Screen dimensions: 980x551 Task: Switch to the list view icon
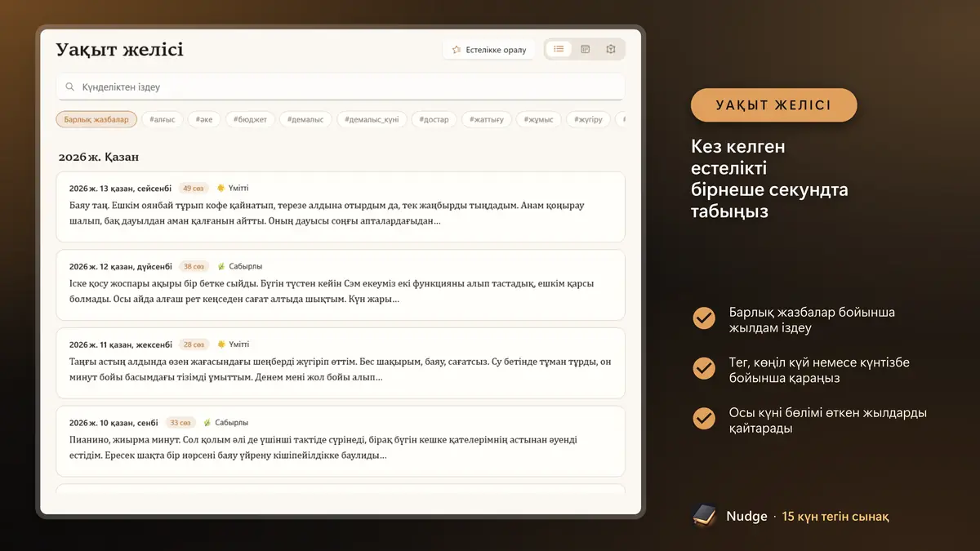tap(559, 49)
